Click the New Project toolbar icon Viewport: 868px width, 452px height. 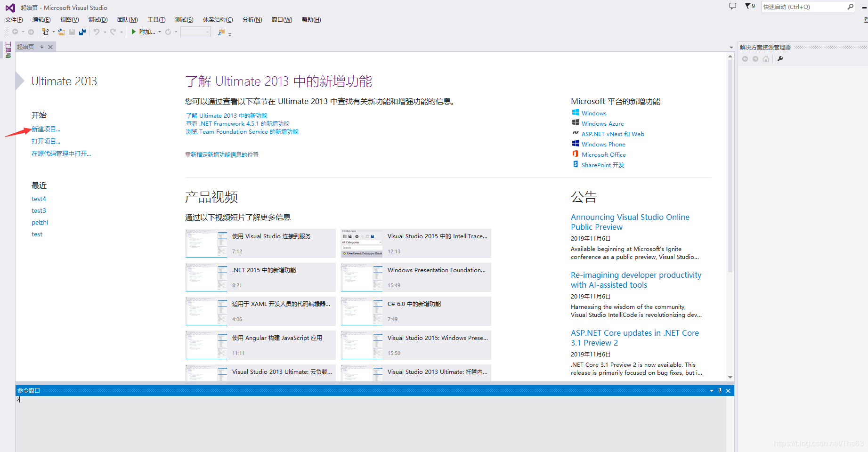[x=45, y=32]
